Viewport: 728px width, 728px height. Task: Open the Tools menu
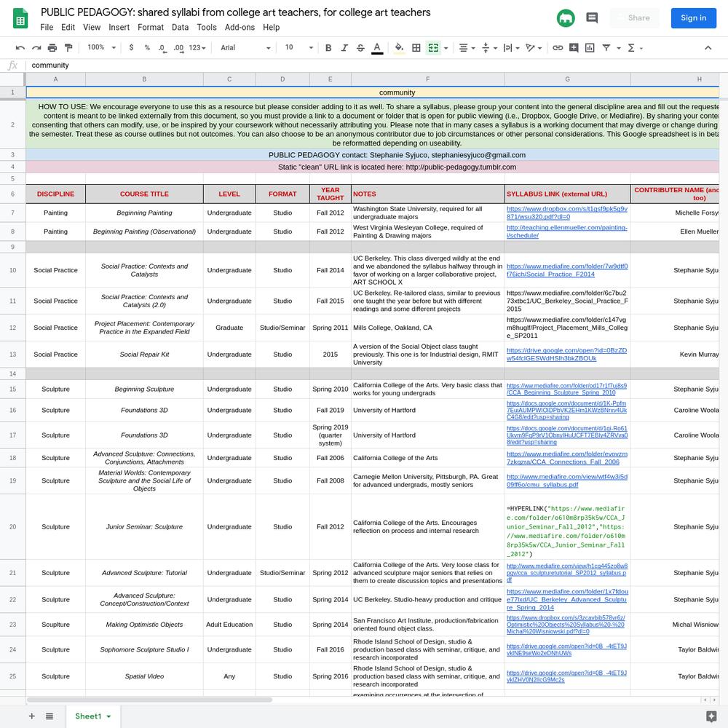(x=207, y=28)
